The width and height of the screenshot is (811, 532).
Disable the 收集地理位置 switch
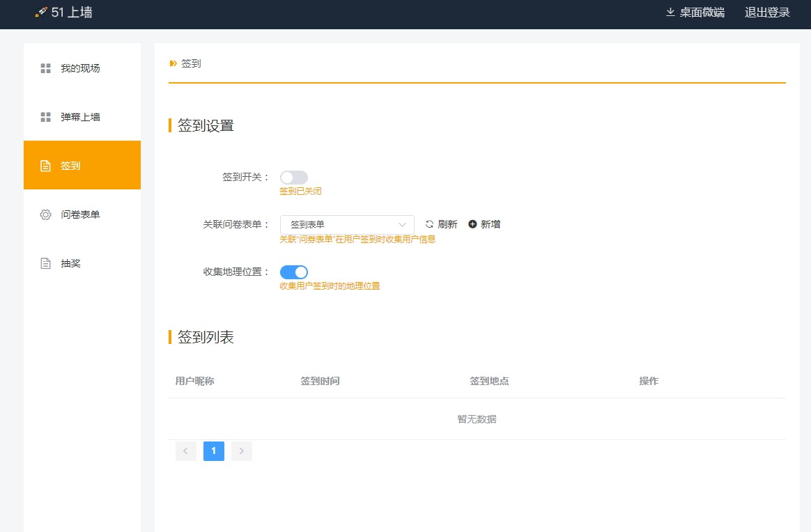[294, 272]
